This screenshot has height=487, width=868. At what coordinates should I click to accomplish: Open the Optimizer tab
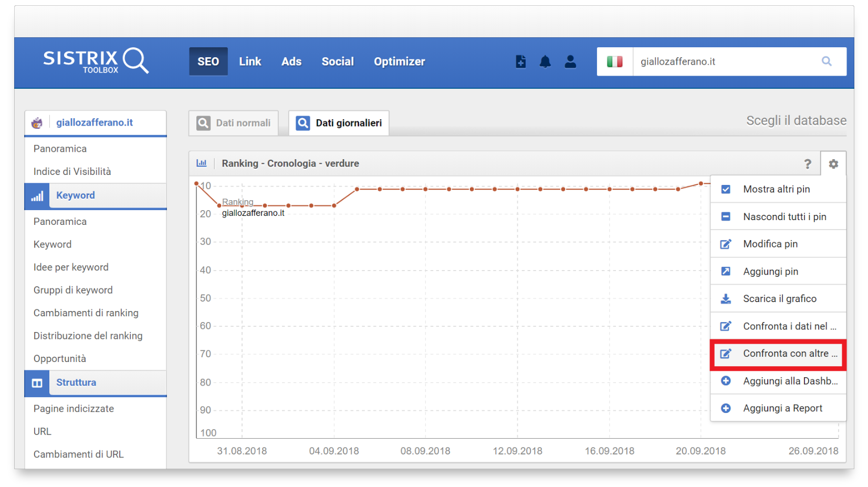(x=400, y=61)
